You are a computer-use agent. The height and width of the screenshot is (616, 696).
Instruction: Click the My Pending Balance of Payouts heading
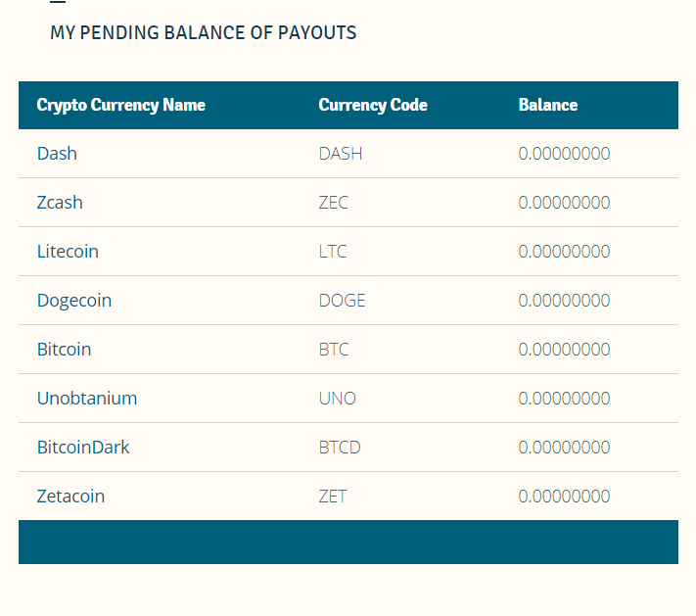point(203,33)
